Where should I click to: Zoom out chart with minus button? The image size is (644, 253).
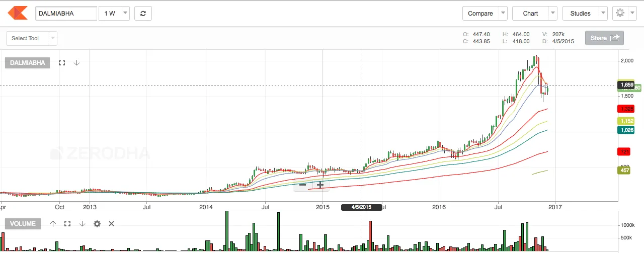click(x=302, y=185)
